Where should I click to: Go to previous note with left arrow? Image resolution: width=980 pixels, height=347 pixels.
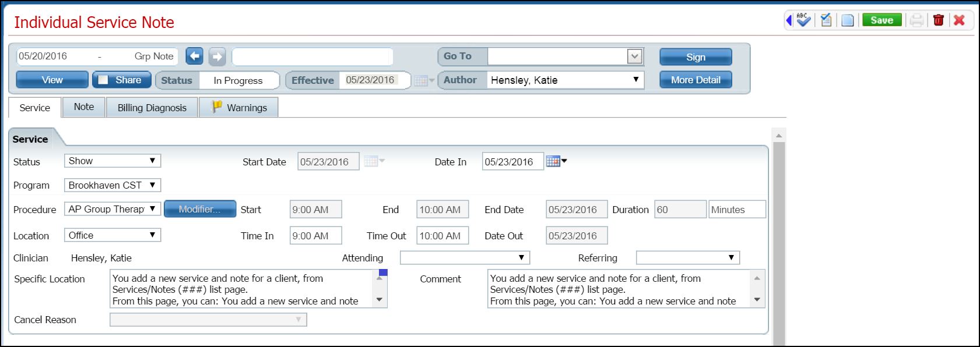195,56
